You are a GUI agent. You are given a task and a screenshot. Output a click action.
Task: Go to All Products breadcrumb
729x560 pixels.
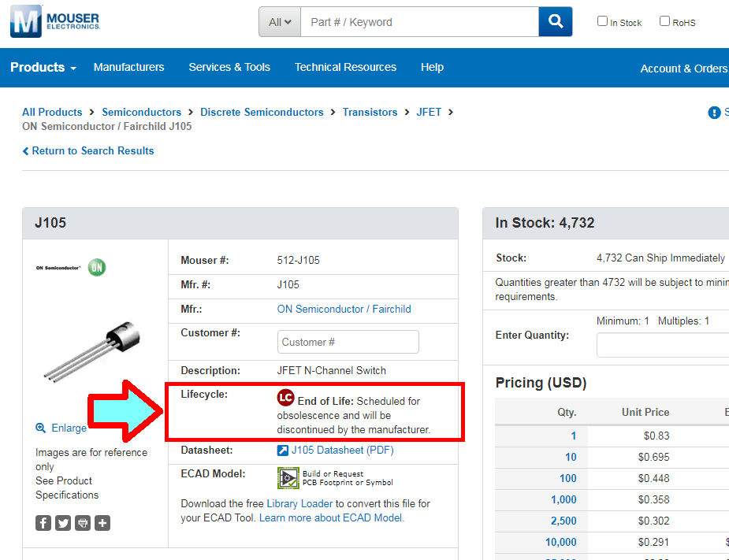tap(52, 113)
